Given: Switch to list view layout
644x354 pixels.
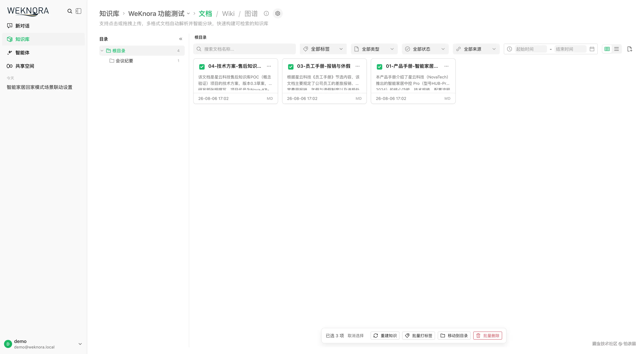Looking at the screenshot, I should [616, 49].
